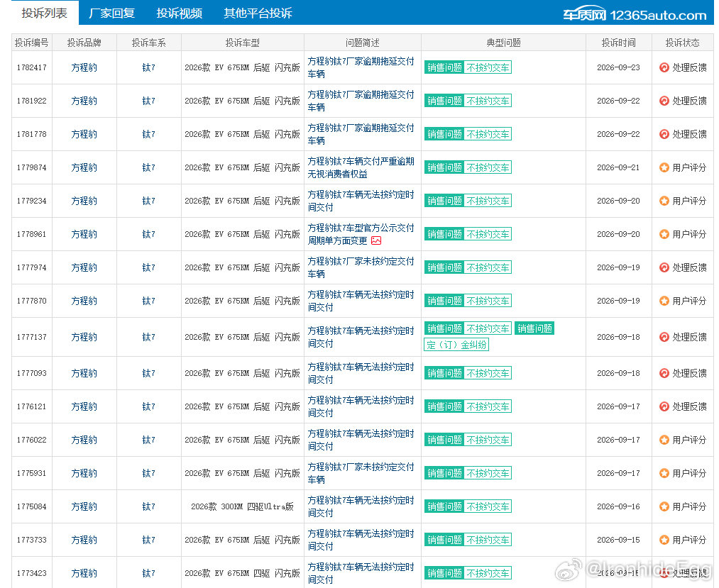Screen dimensions: 719x588
Task: Click the date 2026-09-23 cell
Action: pos(619,67)
